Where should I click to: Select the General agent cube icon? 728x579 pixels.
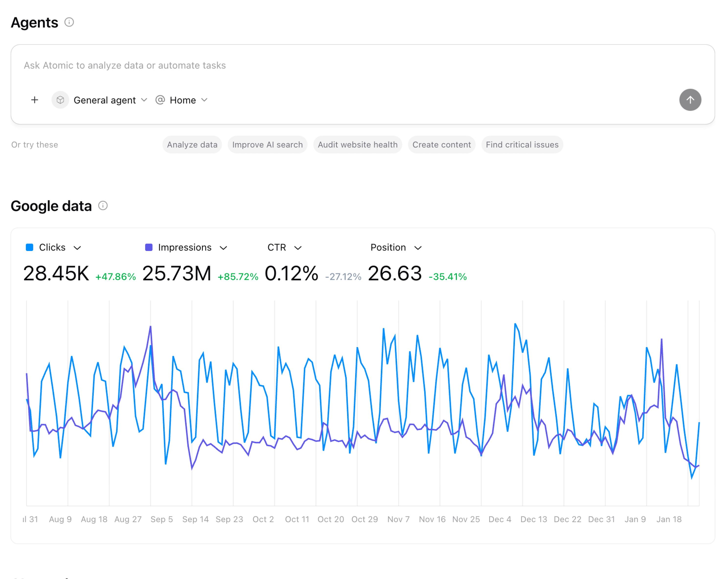click(60, 100)
